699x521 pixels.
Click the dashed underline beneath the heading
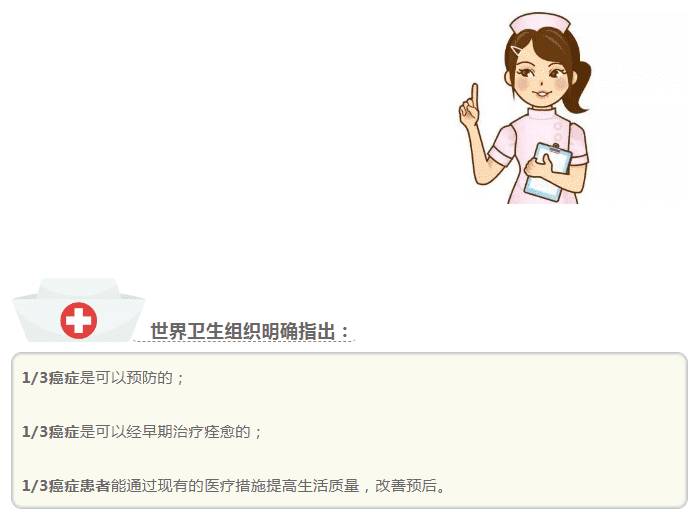[244, 341]
